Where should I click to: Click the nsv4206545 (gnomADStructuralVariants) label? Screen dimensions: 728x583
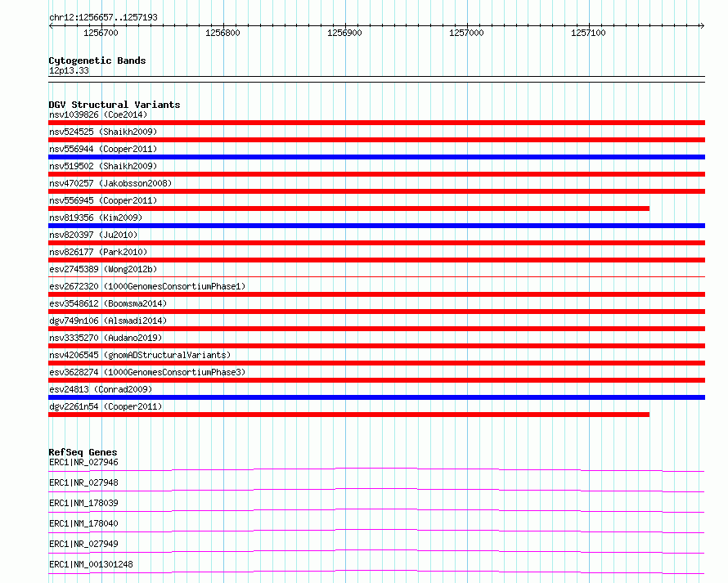point(140,355)
